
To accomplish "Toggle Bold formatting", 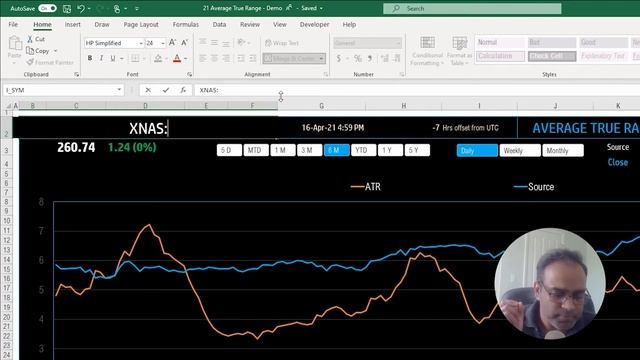I will point(90,58).
